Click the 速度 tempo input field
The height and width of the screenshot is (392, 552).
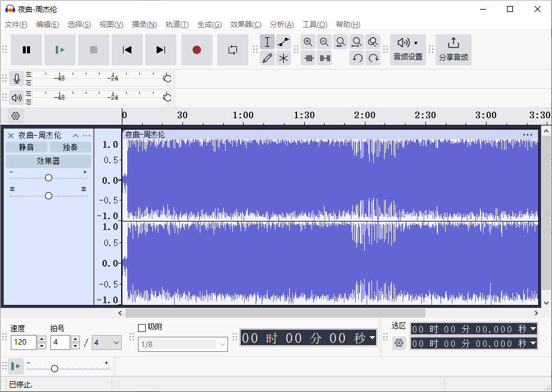tap(24, 342)
